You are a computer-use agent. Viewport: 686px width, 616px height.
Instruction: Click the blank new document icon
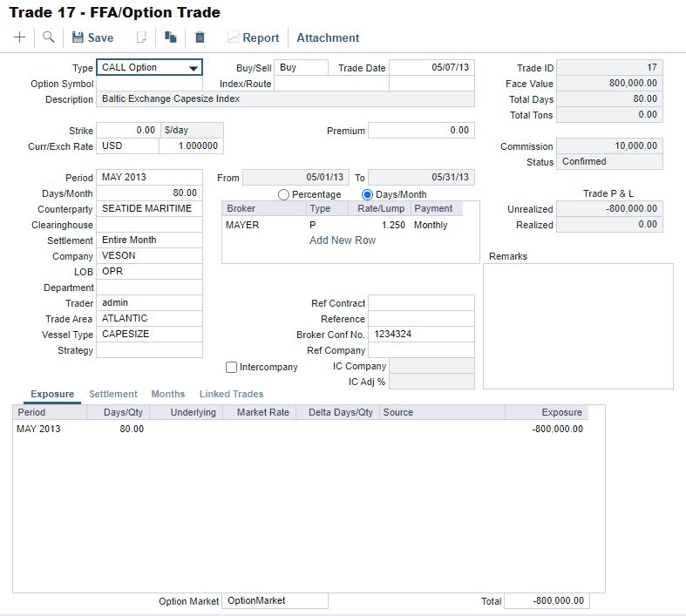(141, 37)
